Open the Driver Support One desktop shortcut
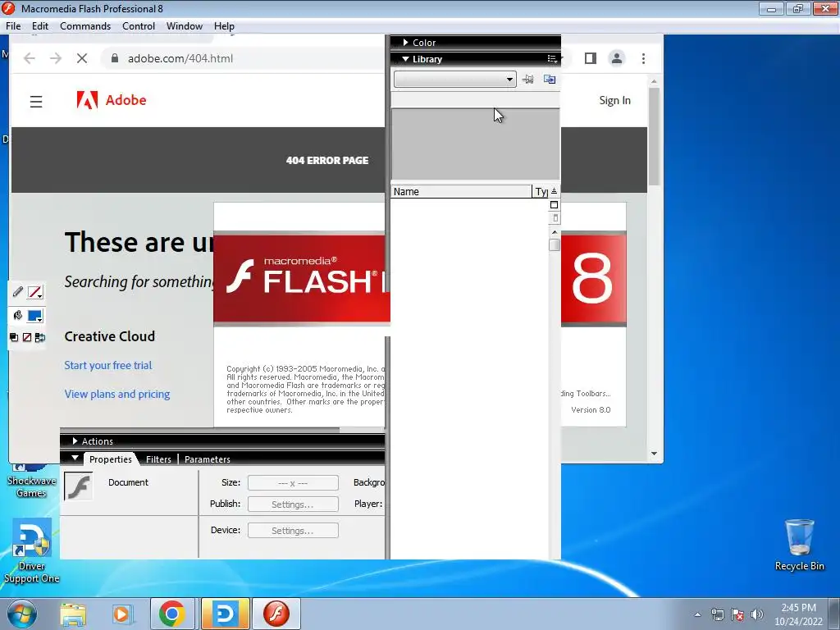 click(32, 550)
